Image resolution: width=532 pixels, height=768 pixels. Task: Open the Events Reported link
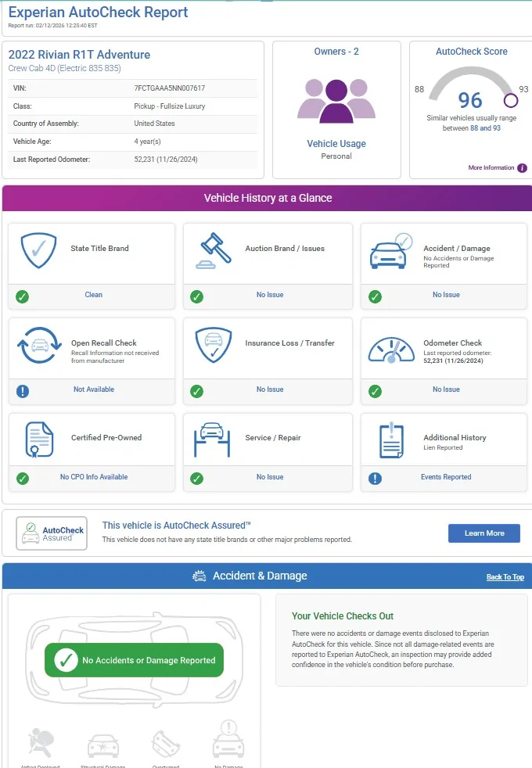click(446, 476)
